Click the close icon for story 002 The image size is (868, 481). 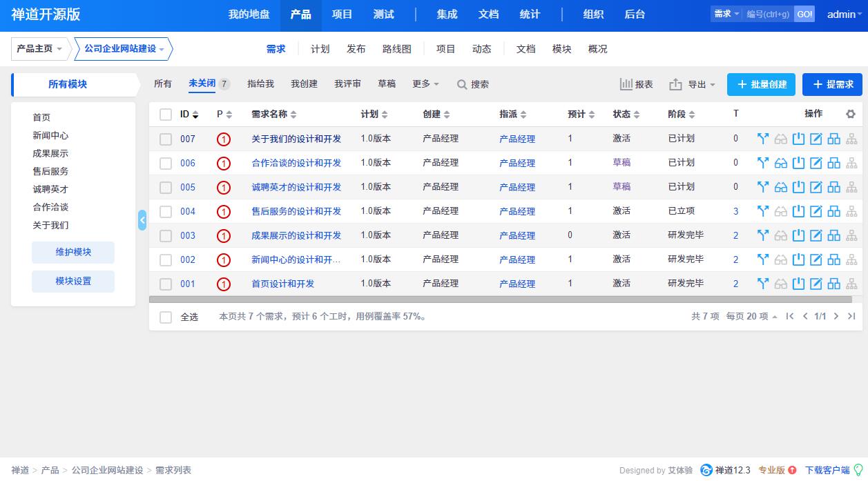799,259
